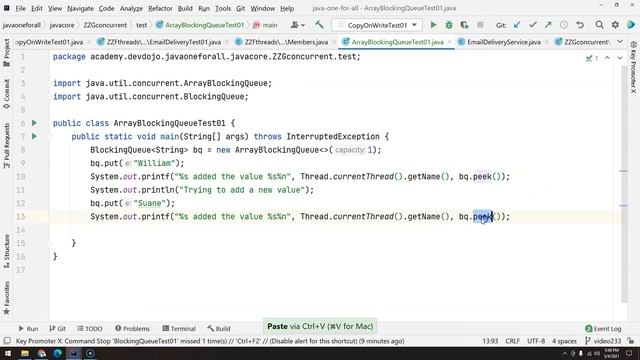The image size is (640, 360).
Task: Open the CopyOnWriteTest01 run configuration dropdown
Action: click(x=376, y=25)
